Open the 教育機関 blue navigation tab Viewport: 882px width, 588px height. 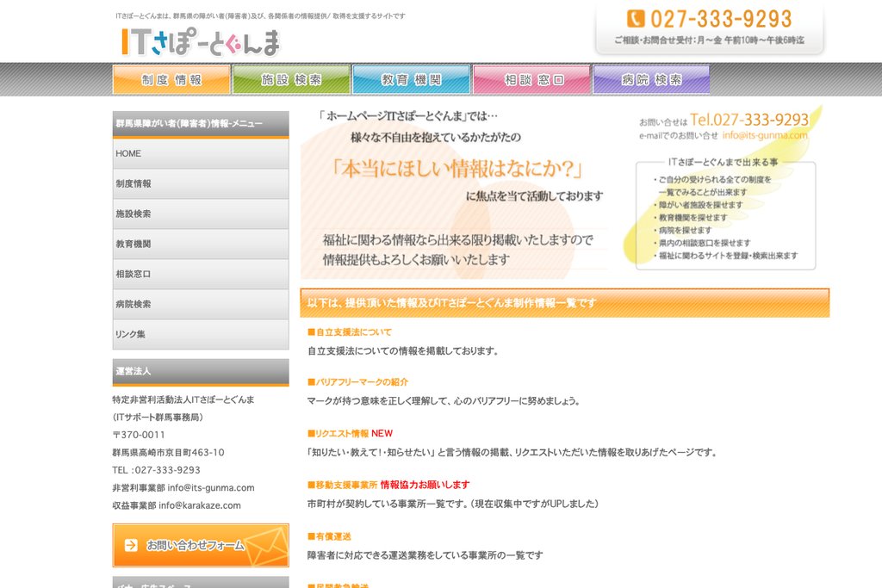[x=411, y=80]
